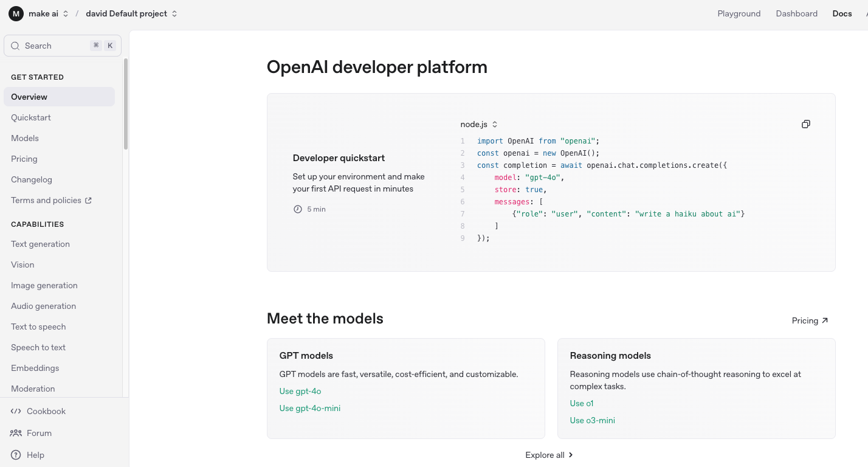
Task: Select Overview in the sidebar
Action: [59, 97]
